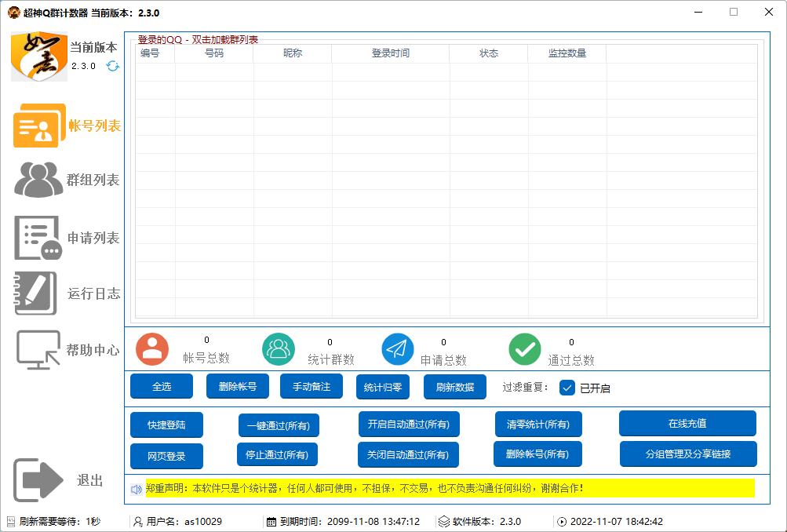Open the 运行日志 run log icon
The height and width of the screenshot is (532, 787).
point(36,293)
